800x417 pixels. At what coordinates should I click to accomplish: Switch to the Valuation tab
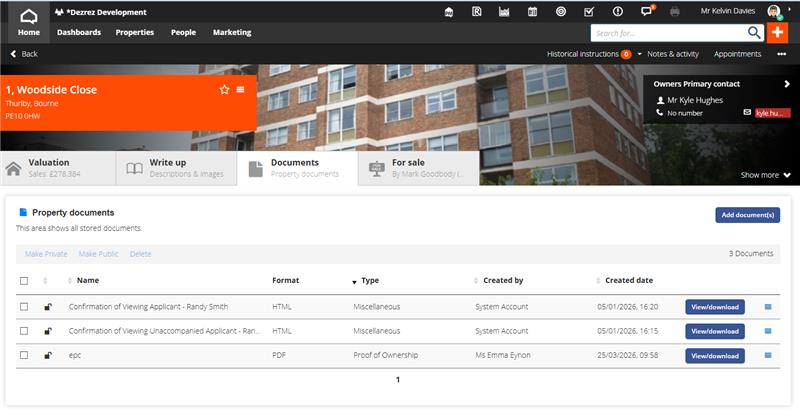click(58, 167)
